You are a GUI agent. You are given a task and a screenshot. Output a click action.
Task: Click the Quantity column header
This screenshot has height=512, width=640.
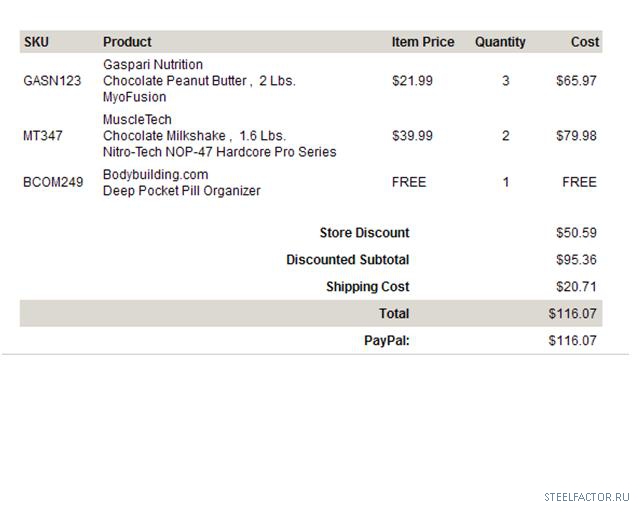point(500,42)
